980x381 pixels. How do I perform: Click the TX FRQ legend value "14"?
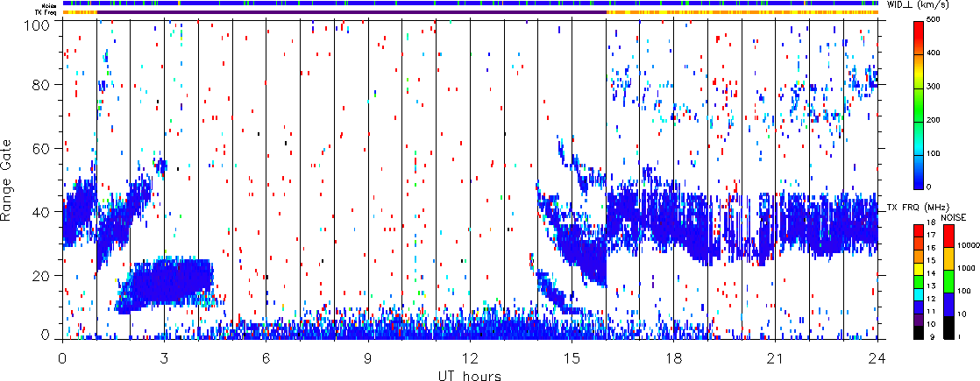click(x=931, y=273)
